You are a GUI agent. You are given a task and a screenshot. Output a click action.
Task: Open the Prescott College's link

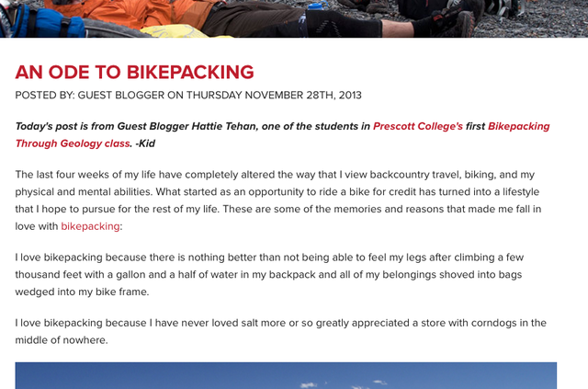[x=418, y=126]
